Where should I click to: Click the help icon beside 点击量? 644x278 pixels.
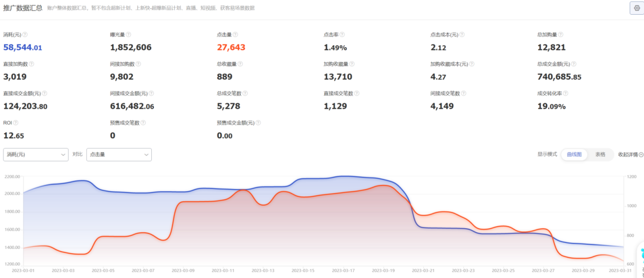[235, 35]
